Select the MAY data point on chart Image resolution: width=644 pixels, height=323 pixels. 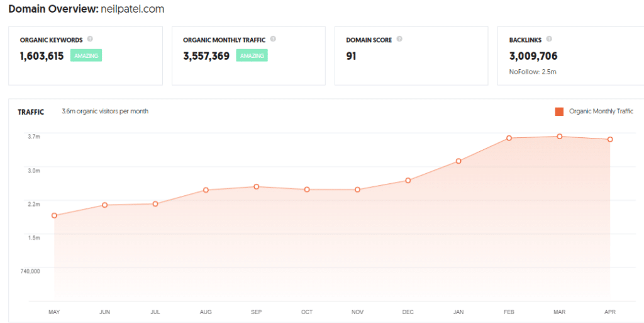(54, 215)
